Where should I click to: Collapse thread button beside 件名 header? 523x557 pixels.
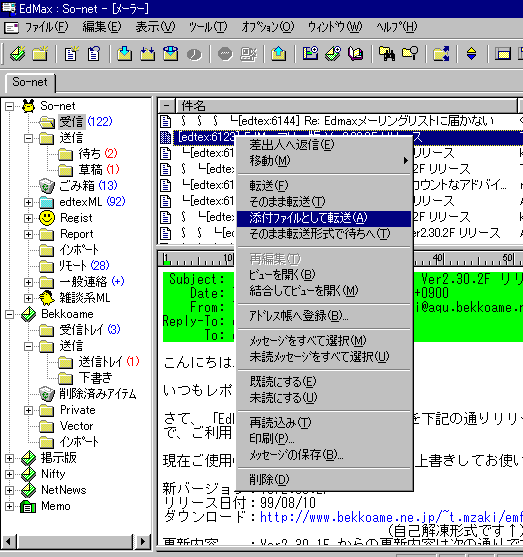click(166, 106)
